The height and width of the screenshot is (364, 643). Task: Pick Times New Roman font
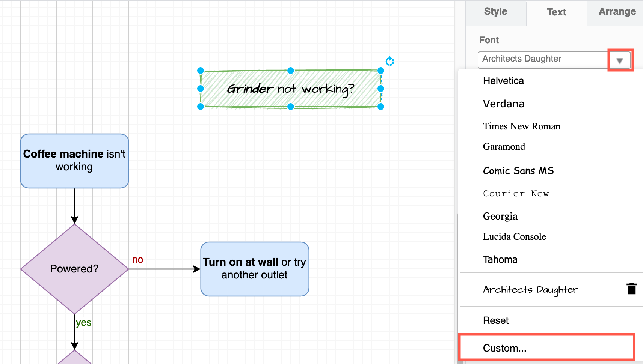(x=521, y=126)
